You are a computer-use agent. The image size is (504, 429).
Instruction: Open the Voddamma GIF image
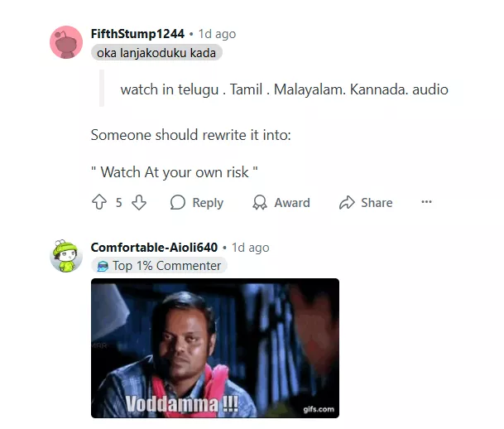pos(215,348)
